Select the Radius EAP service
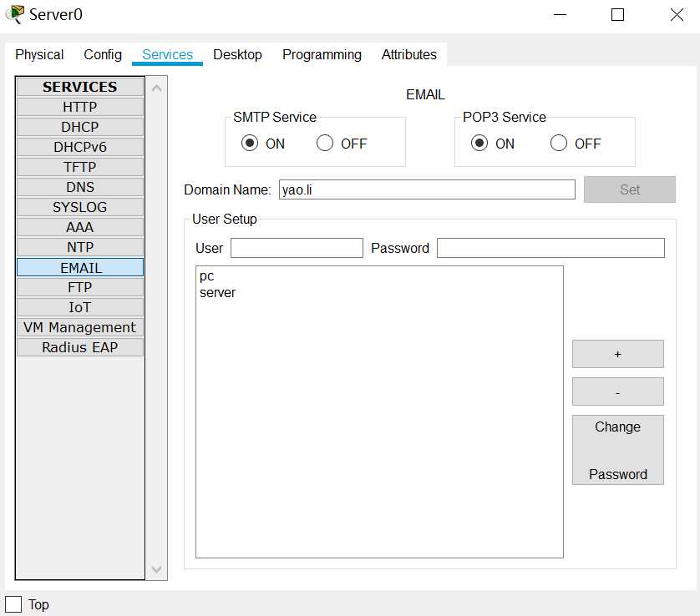This screenshot has width=700, height=616. (x=80, y=347)
